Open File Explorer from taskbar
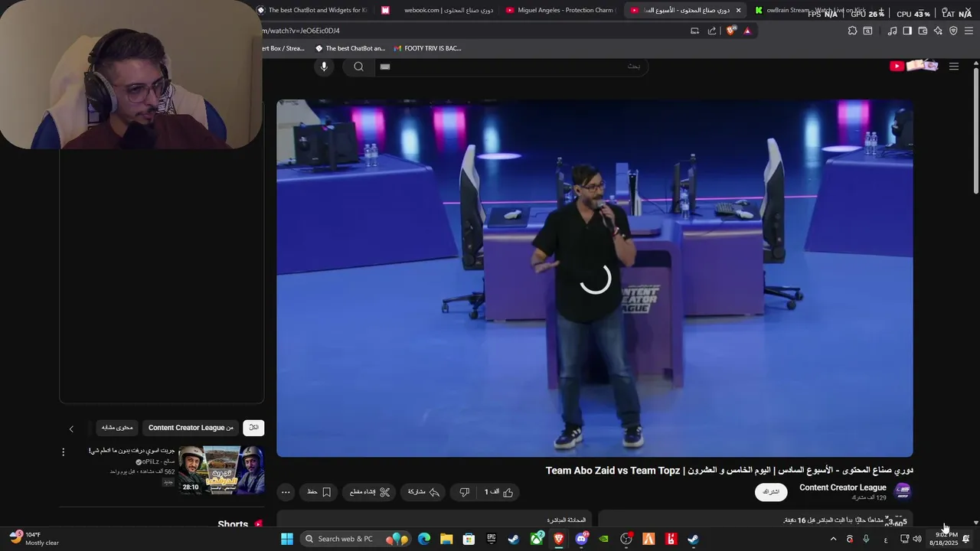The width and height of the screenshot is (980, 551). click(x=446, y=539)
